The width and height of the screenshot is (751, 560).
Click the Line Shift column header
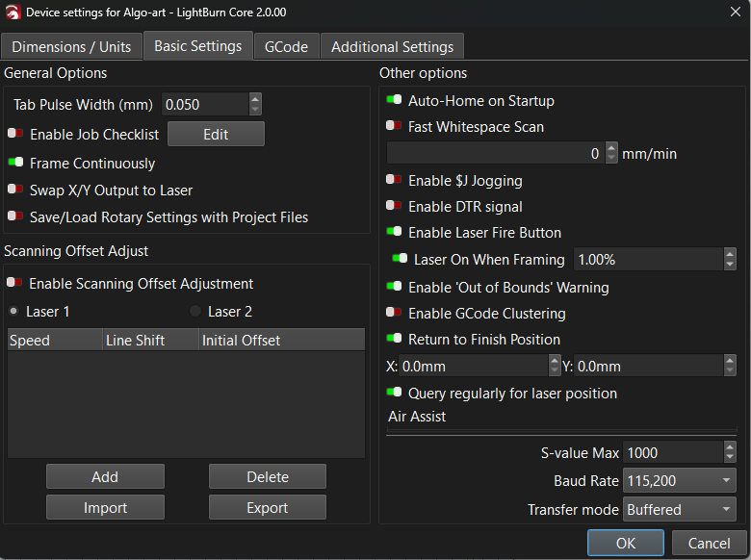click(149, 341)
